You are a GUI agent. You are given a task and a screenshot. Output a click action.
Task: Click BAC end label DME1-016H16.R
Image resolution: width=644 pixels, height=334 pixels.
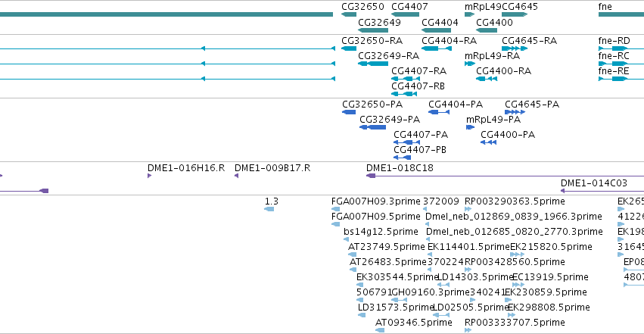186,168
